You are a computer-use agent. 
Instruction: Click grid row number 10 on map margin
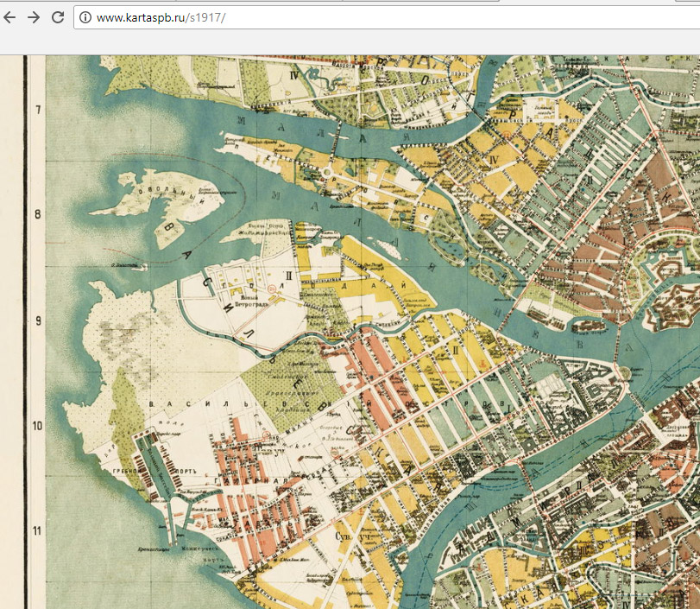(37, 425)
